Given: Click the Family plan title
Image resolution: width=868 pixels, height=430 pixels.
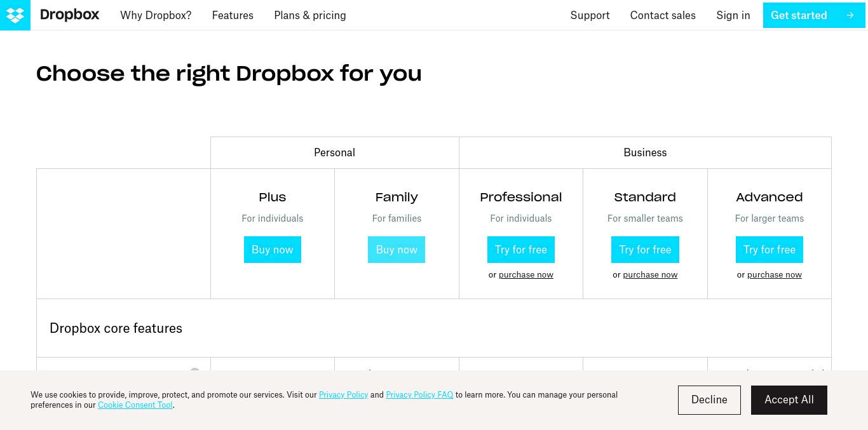Looking at the screenshot, I should 397,198.
